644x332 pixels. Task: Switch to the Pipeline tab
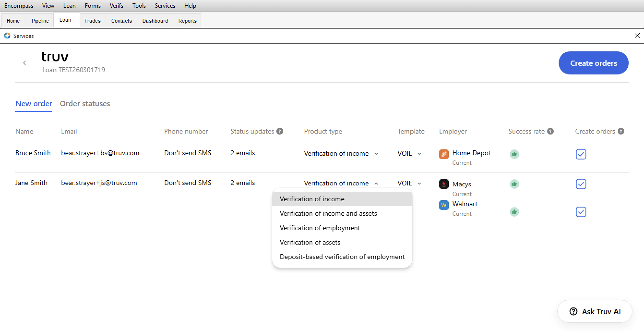40,20
